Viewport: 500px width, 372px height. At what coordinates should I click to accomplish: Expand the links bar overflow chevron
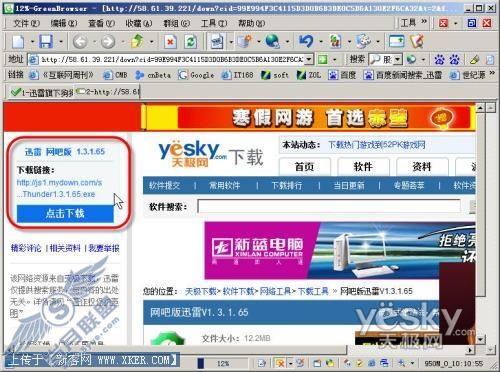click(492, 73)
